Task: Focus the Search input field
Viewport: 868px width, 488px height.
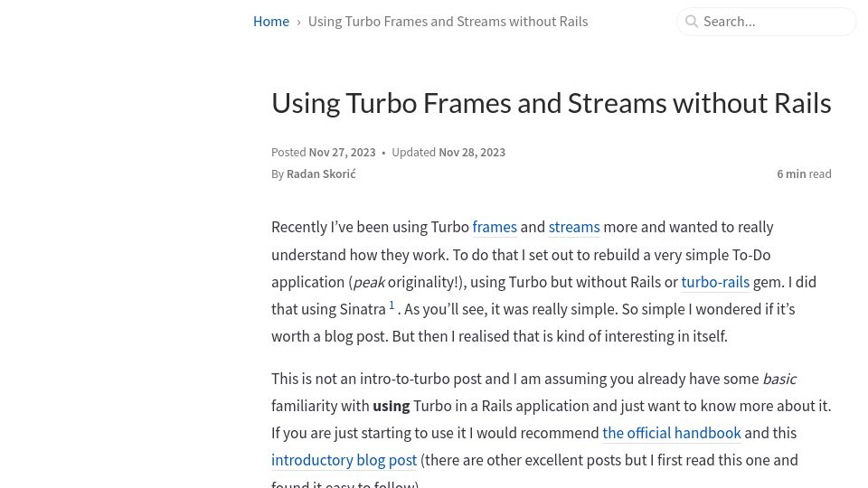Action: click(767, 22)
